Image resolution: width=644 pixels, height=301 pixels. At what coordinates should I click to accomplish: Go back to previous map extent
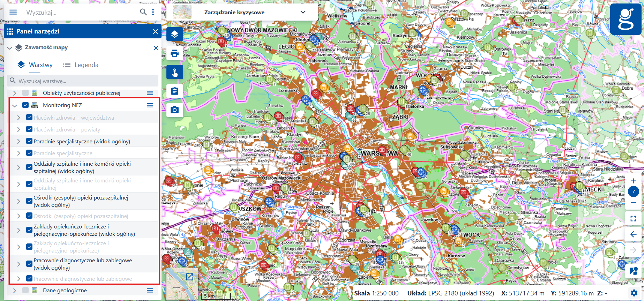[633, 234]
